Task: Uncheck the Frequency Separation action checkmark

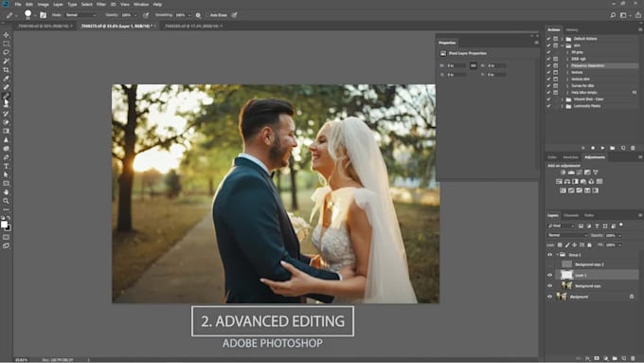Action: tap(548, 65)
